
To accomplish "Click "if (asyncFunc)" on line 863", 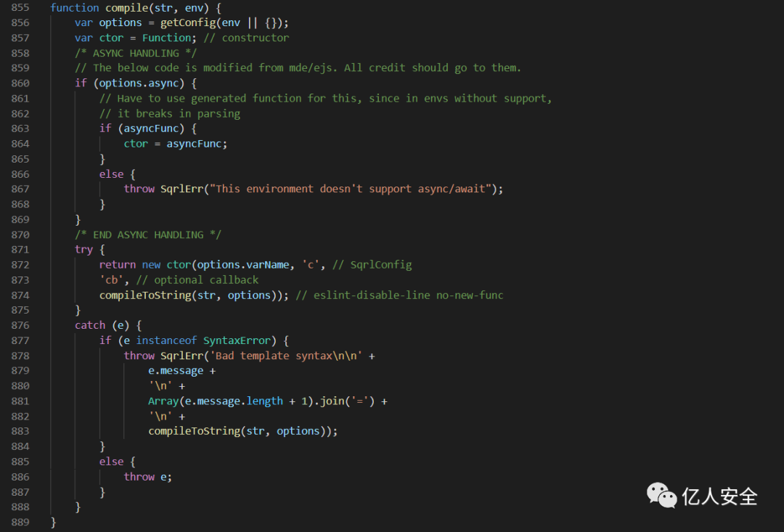I will tap(142, 128).
